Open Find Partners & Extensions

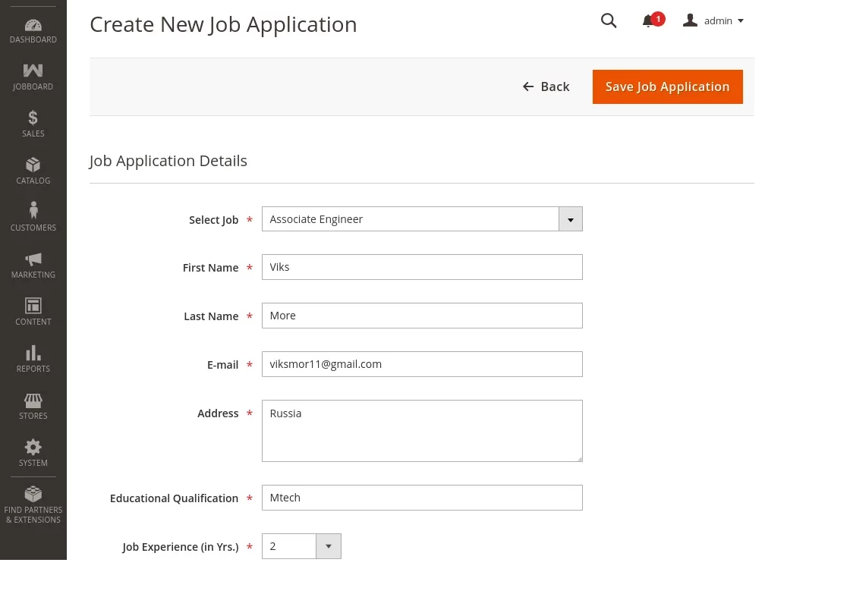[33, 504]
